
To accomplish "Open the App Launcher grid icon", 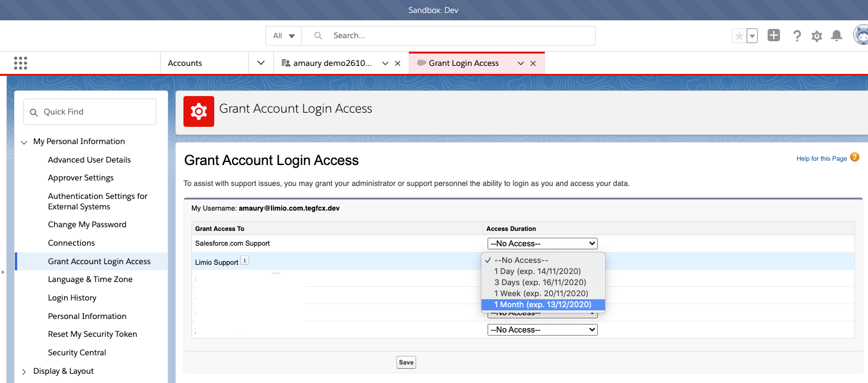I will click(x=20, y=63).
